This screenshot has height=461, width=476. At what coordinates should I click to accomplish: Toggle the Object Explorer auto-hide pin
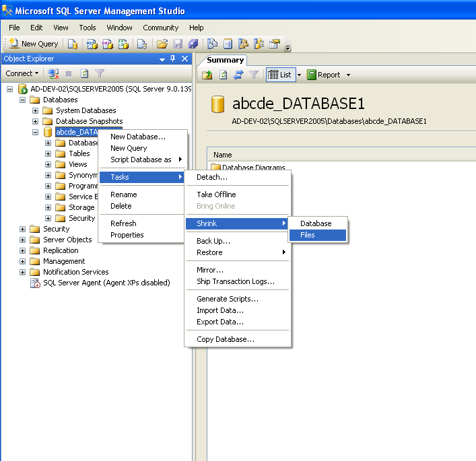click(x=173, y=59)
